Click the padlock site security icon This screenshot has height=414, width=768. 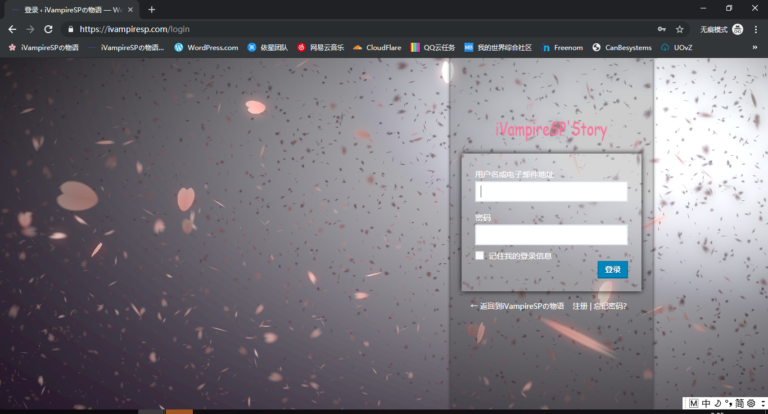(x=70, y=29)
